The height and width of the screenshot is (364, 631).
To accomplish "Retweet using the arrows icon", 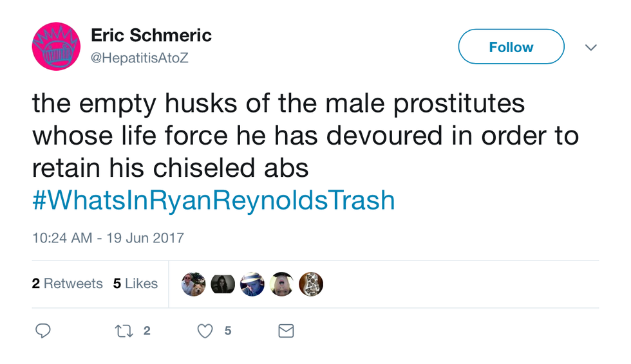I will click(122, 331).
